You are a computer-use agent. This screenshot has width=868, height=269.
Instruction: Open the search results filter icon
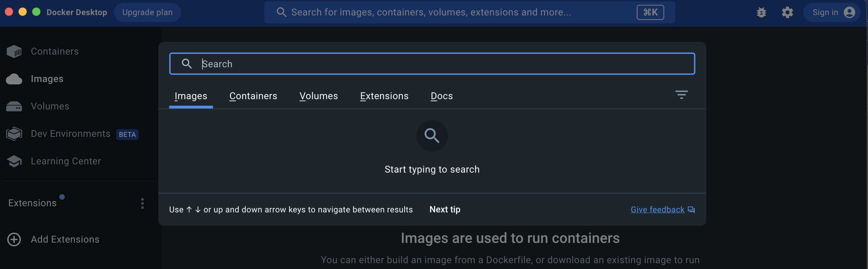click(x=681, y=95)
